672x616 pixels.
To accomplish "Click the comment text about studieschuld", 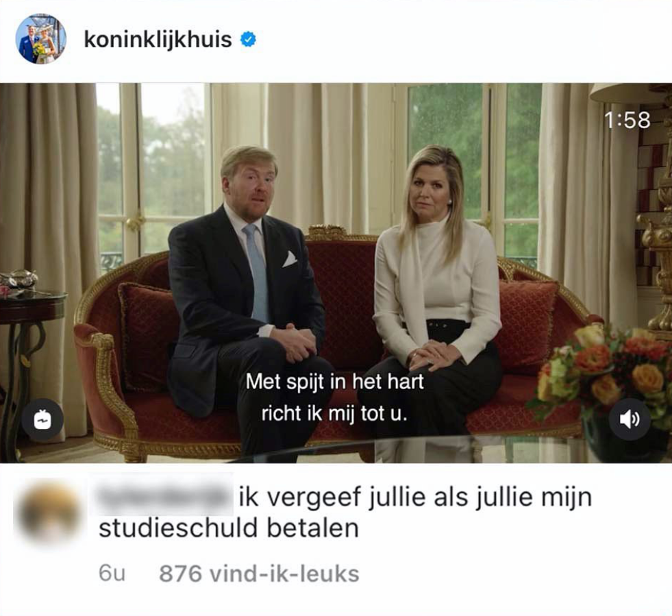I will [345, 513].
